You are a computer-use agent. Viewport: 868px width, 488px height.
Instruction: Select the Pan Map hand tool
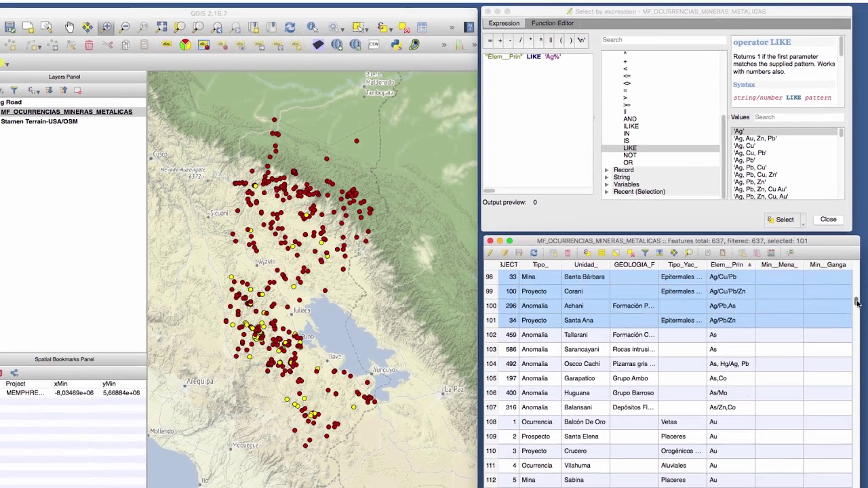point(69,27)
